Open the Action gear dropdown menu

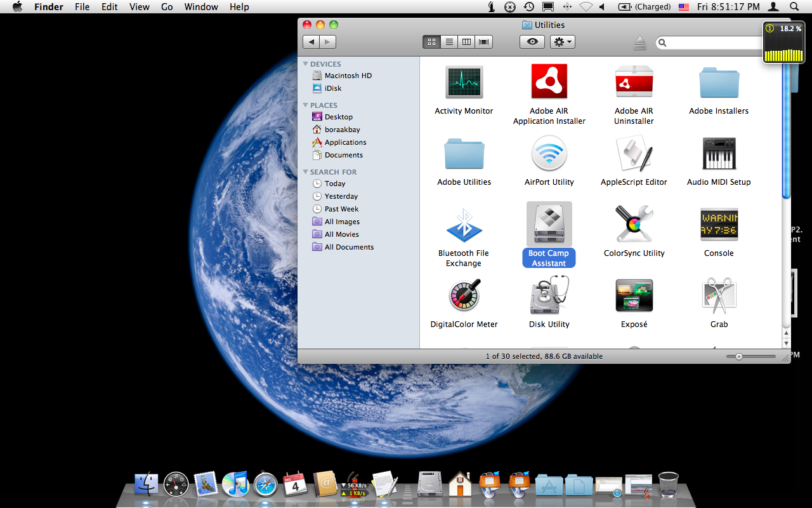[x=562, y=42]
